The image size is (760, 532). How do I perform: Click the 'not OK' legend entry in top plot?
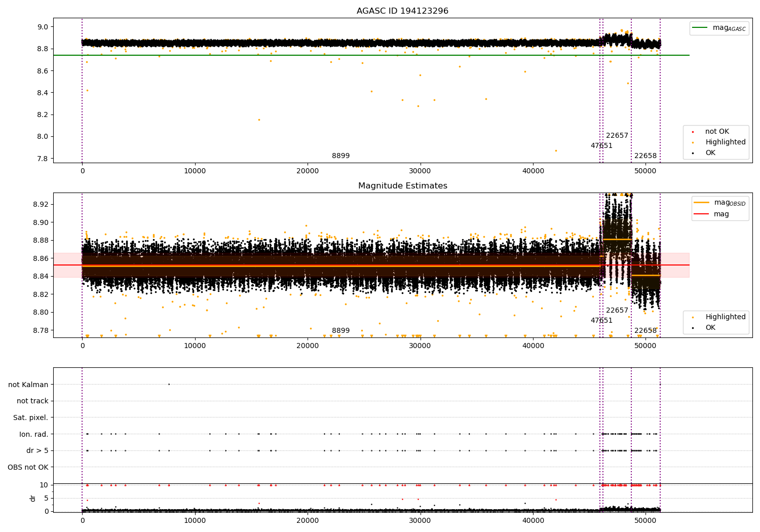coord(711,132)
